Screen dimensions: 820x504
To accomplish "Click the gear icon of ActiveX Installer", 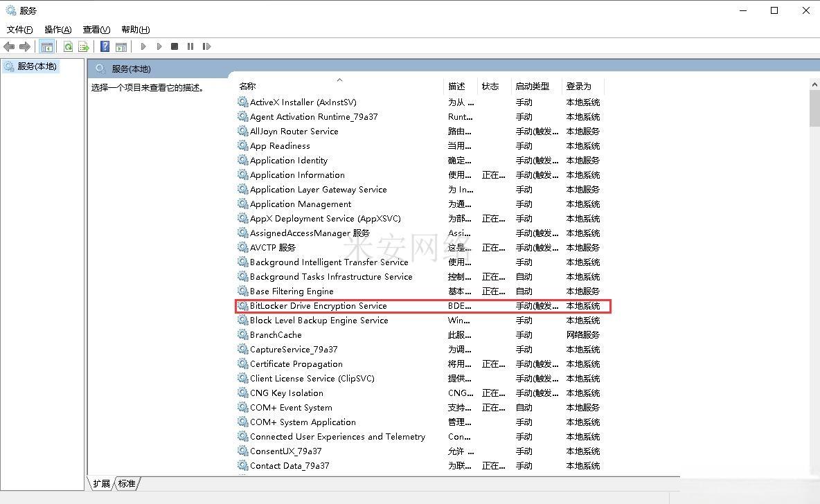I will click(242, 102).
